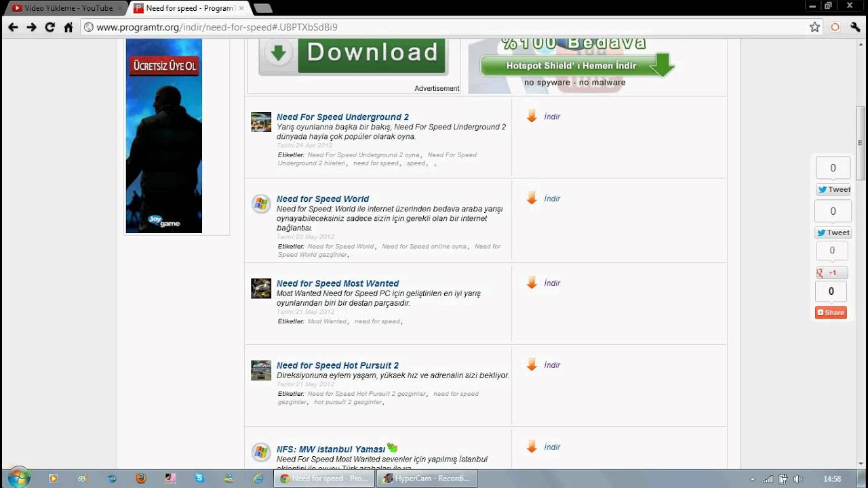Image resolution: width=868 pixels, height=488 pixels.
Task: Close the Need for speed - Program tab
Action: (x=241, y=8)
